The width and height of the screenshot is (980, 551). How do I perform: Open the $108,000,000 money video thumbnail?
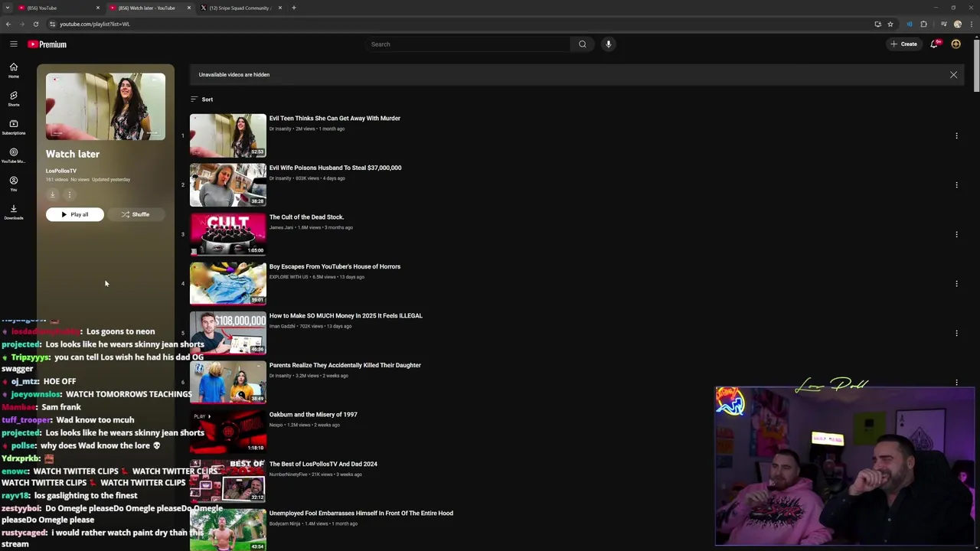228,333
